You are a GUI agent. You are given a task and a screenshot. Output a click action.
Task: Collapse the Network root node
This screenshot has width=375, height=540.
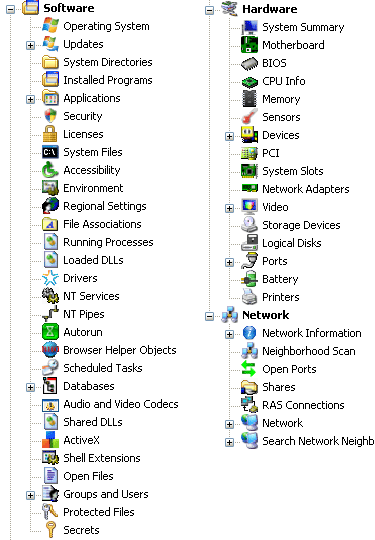coord(209,316)
